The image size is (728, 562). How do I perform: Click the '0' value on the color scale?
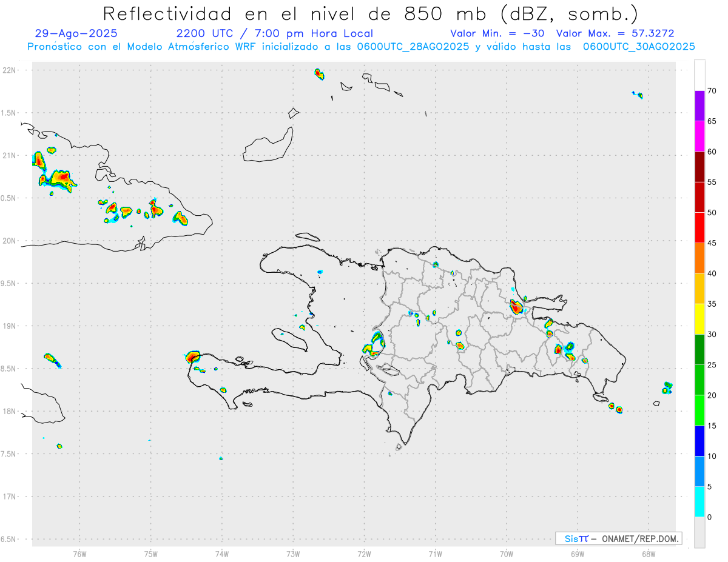(x=710, y=517)
